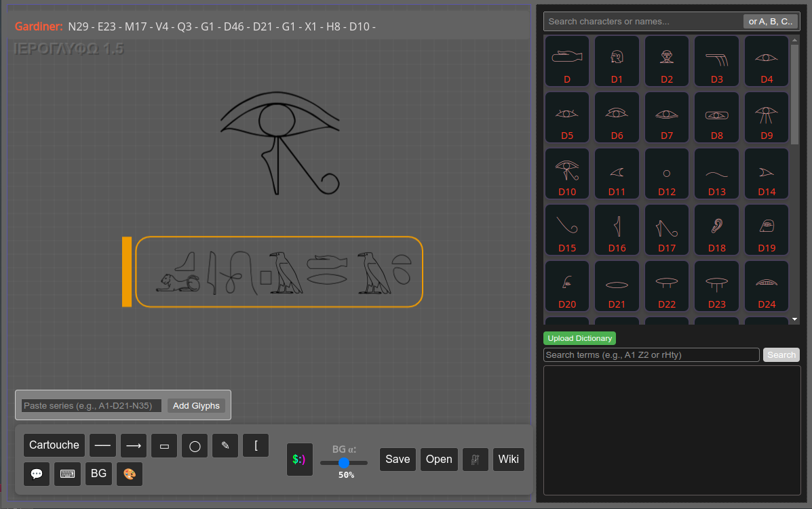
Task: Click the BG alpha slider handle
Action: tap(344, 463)
